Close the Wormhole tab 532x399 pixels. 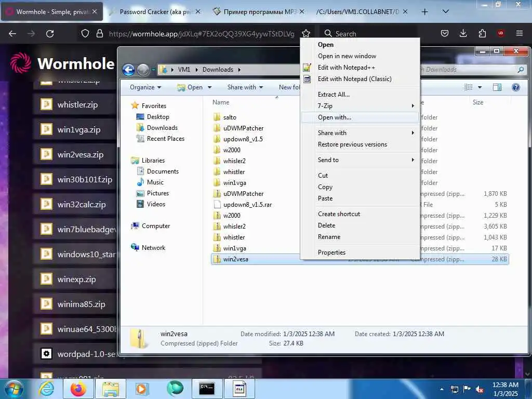coord(95,11)
